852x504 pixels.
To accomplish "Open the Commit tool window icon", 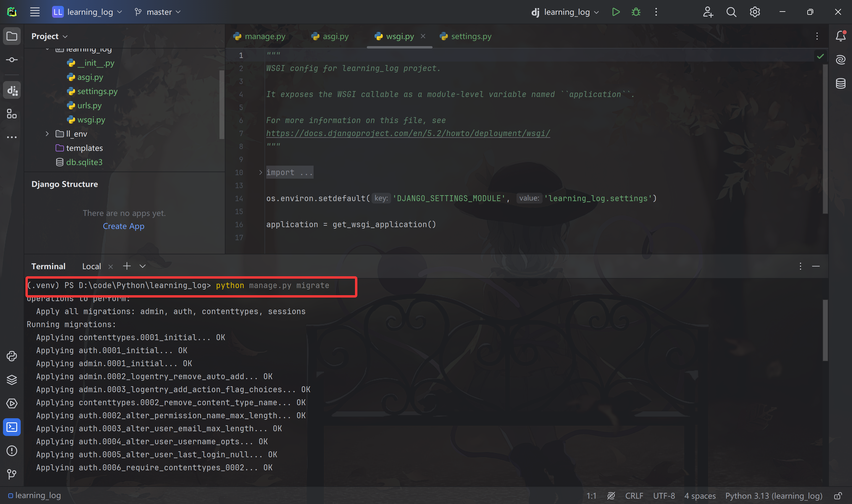I will tap(12, 60).
